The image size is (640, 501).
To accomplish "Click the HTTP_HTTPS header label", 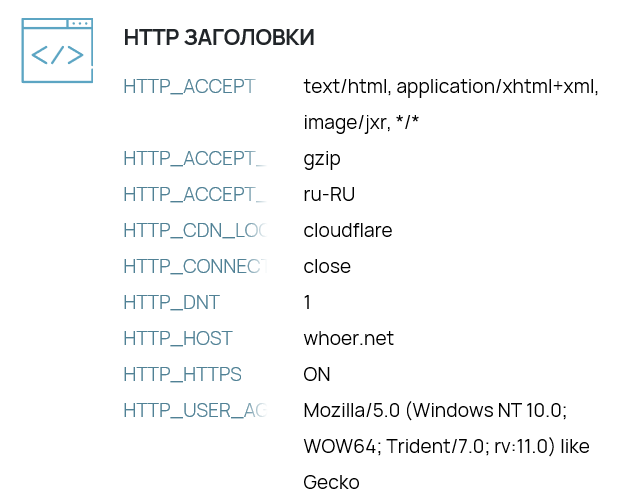I will coord(182,374).
